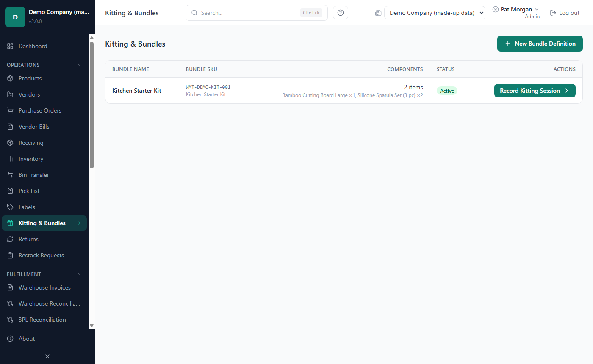Click the Vendors factory icon
Viewport: 593px width, 364px height.
coord(10,94)
